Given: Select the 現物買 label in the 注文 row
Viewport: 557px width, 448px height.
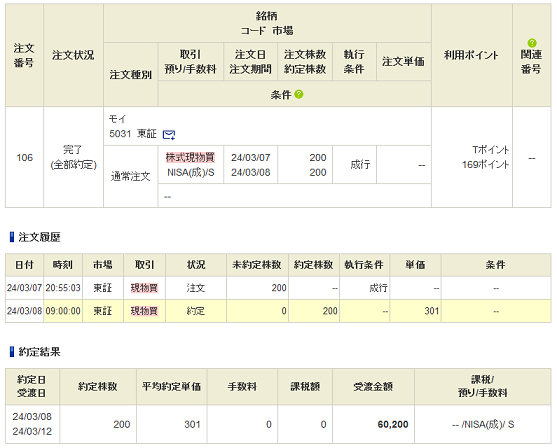Looking at the screenshot, I should click(x=144, y=288).
